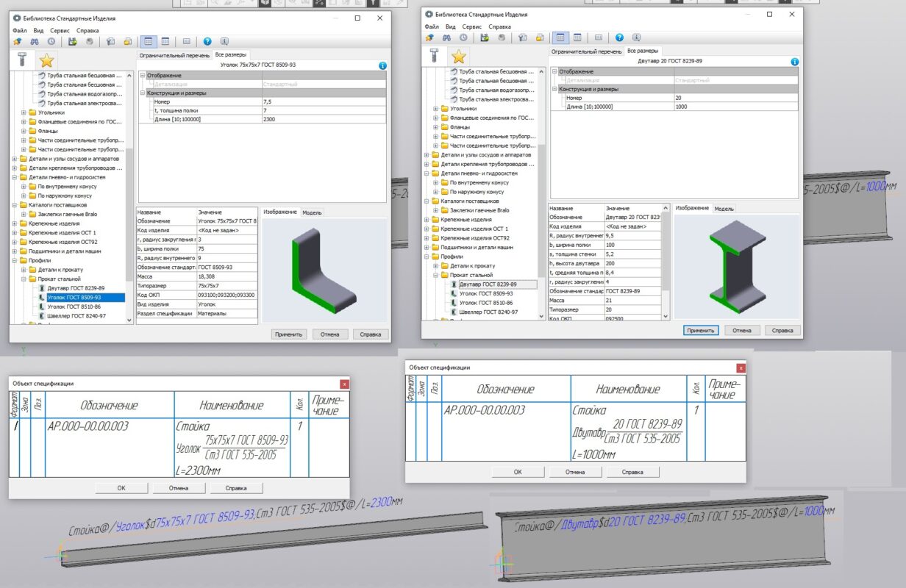Collapse Конструкция и размеры section in left grid
Viewport: 906px width, 588px height.
(143, 93)
